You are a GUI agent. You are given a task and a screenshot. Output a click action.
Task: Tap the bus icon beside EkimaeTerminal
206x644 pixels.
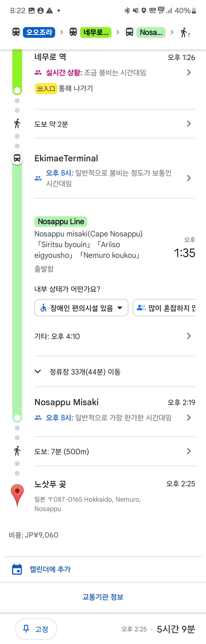pyautogui.click(x=17, y=158)
